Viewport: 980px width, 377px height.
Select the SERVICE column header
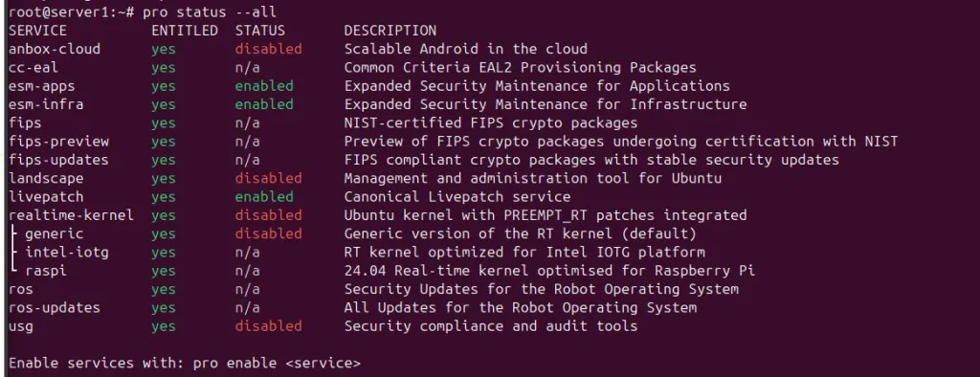37,31
